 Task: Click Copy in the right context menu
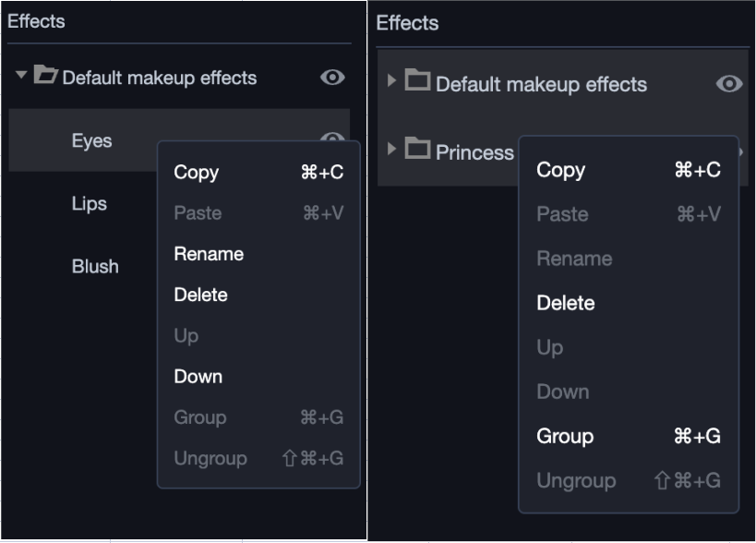click(x=560, y=170)
